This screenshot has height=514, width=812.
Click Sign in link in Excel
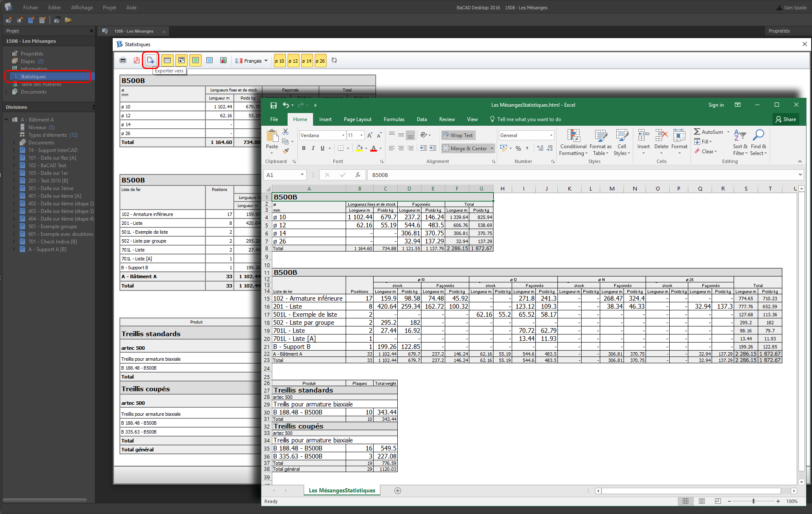click(x=716, y=105)
